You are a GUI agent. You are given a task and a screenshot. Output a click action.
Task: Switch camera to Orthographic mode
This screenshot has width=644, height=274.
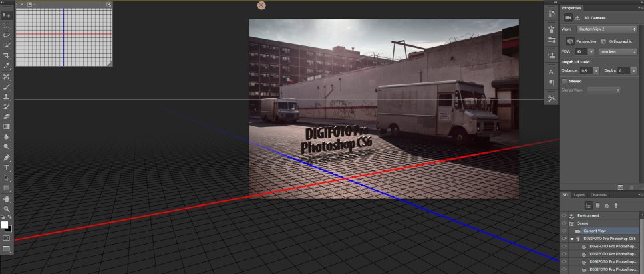(616, 41)
